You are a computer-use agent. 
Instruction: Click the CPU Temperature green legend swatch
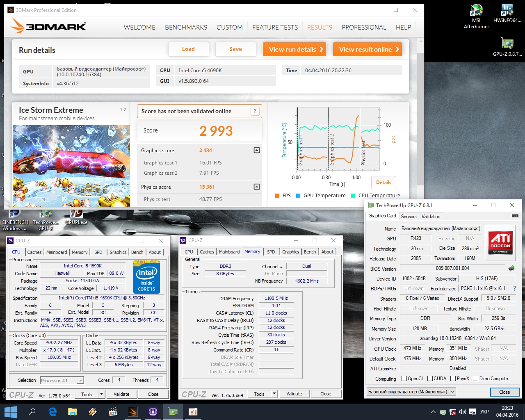353,196
